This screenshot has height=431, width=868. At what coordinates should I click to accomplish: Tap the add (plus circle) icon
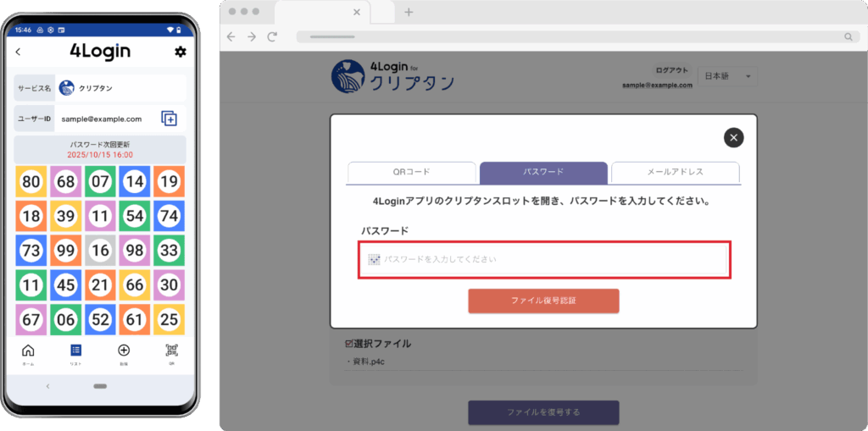coord(124,351)
